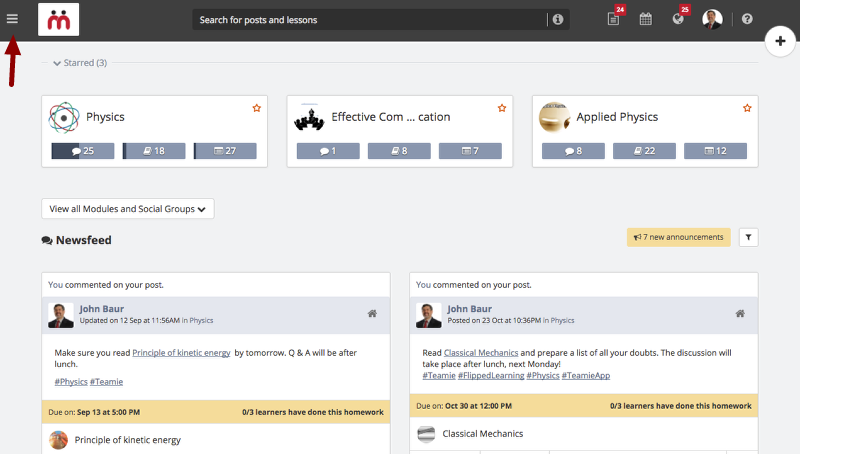Click #Physics hashtag in 23 Oct post
The width and height of the screenshot is (847, 454).
[x=543, y=375]
